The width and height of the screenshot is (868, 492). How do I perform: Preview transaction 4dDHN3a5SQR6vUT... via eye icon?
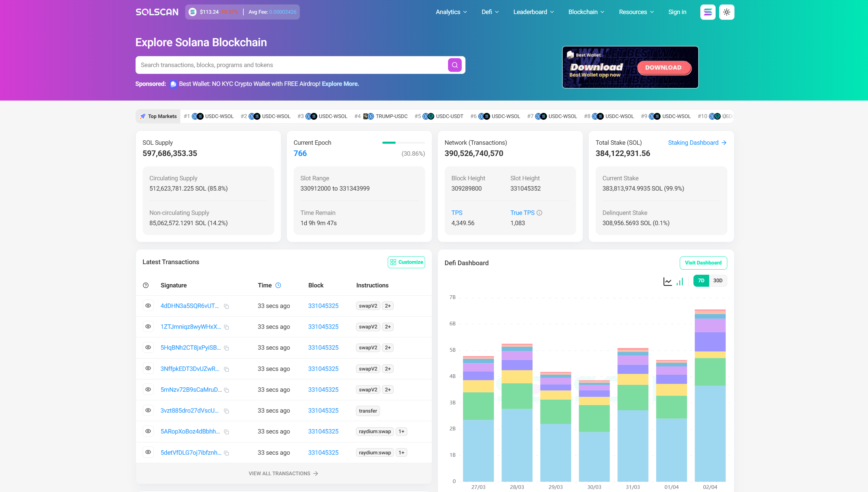tap(148, 306)
